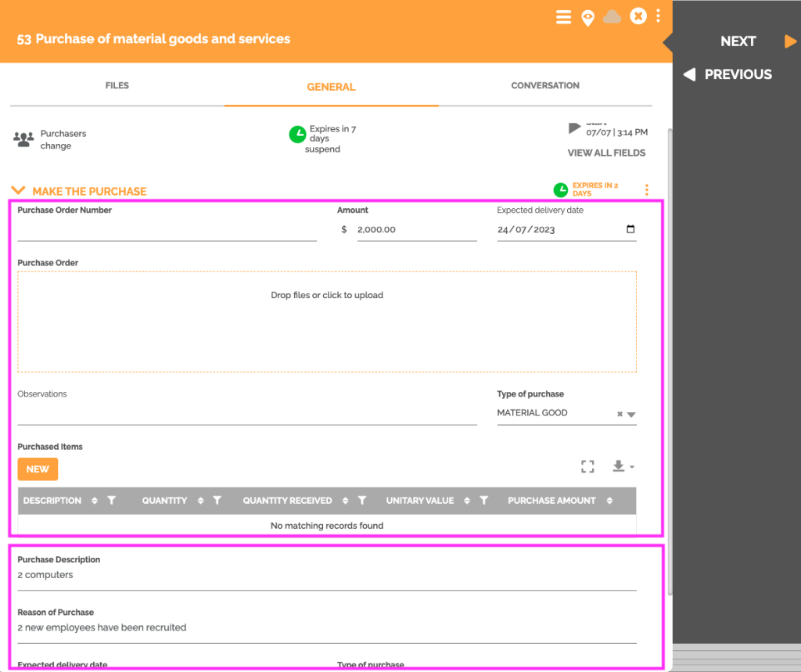Image resolution: width=801 pixels, height=672 pixels.
Task: Open the FILES tab
Action: tap(117, 85)
